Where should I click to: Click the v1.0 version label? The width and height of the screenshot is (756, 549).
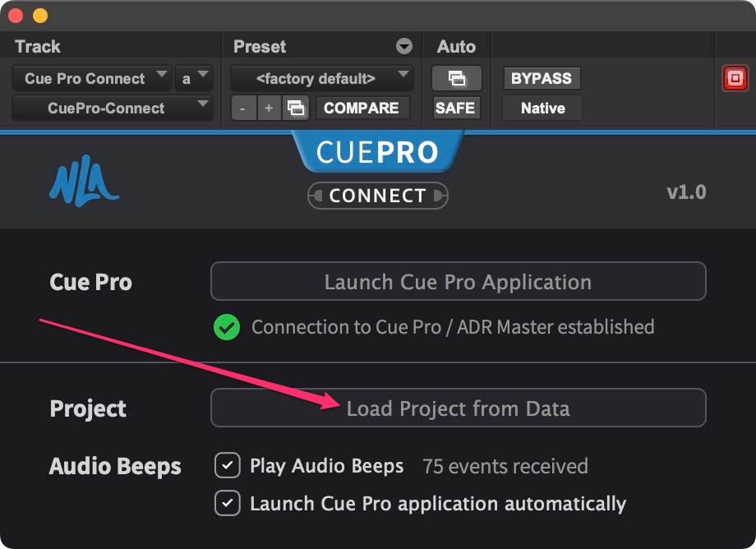click(686, 192)
